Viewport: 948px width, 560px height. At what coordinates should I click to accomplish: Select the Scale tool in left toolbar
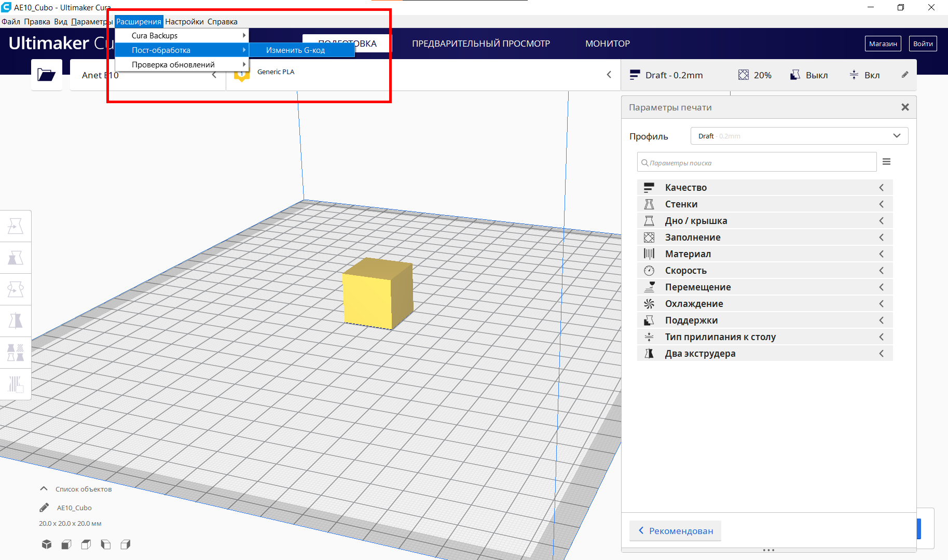pos(16,258)
